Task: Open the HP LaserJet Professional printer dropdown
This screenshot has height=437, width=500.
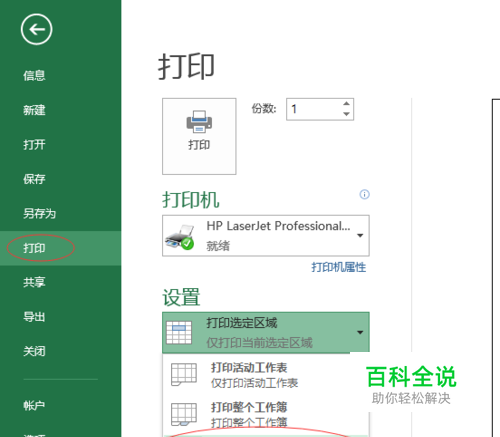Action: click(x=266, y=236)
